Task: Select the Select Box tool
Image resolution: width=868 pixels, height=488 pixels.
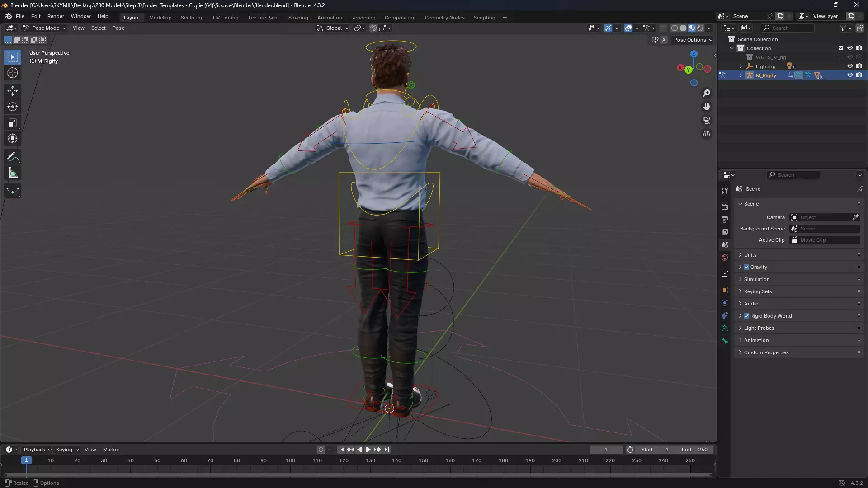Action: pyautogui.click(x=13, y=57)
